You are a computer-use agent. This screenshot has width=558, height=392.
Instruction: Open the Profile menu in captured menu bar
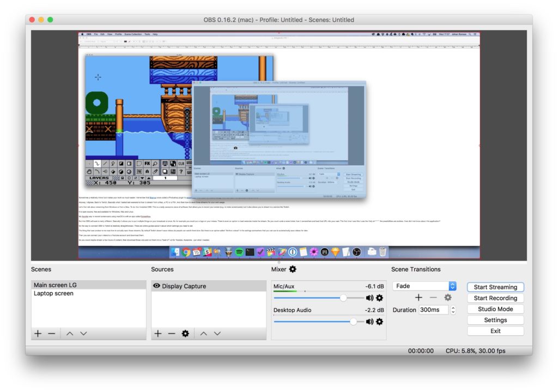point(118,34)
